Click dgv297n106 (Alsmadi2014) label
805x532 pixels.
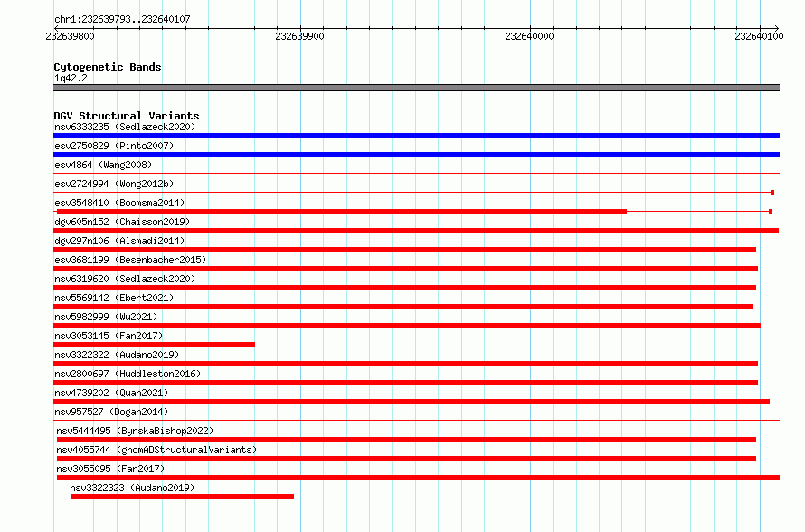tap(119, 241)
